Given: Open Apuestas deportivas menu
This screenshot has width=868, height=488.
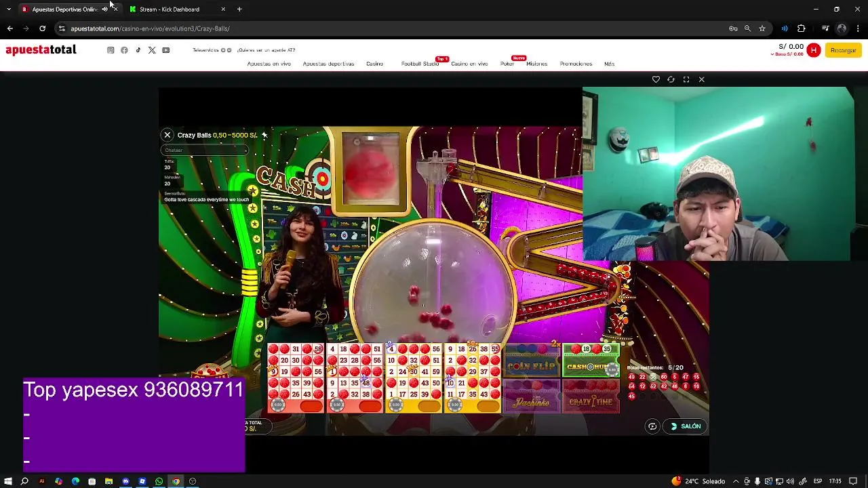Looking at the screenshot, I should [328, 64].
